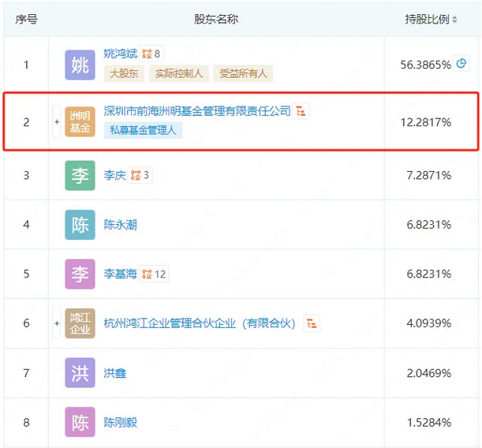
Task: Click the 鸿江企业 logo tile
Action: [80, 323]
